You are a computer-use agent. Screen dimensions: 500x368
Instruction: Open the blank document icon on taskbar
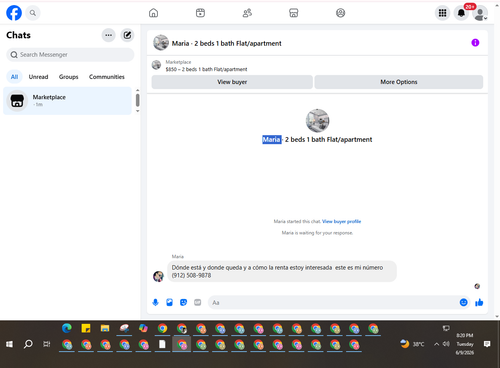(x=162, y=344)
